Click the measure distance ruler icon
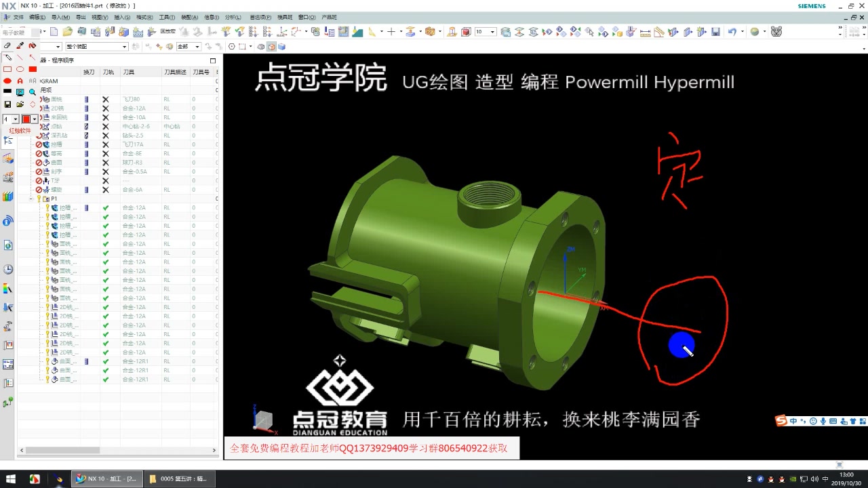 click(645, 32)
